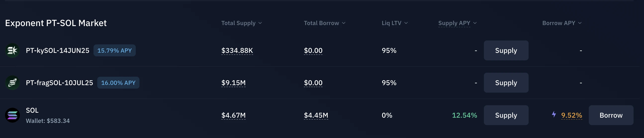Click the 15.79% APY badge
The image size is (644, 138).
(114, 51)
